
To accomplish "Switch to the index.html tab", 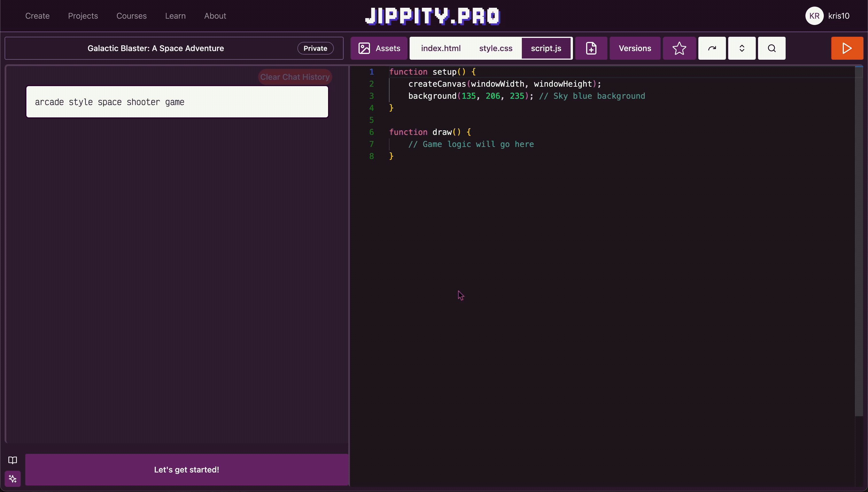I will (x=441, y=48).
